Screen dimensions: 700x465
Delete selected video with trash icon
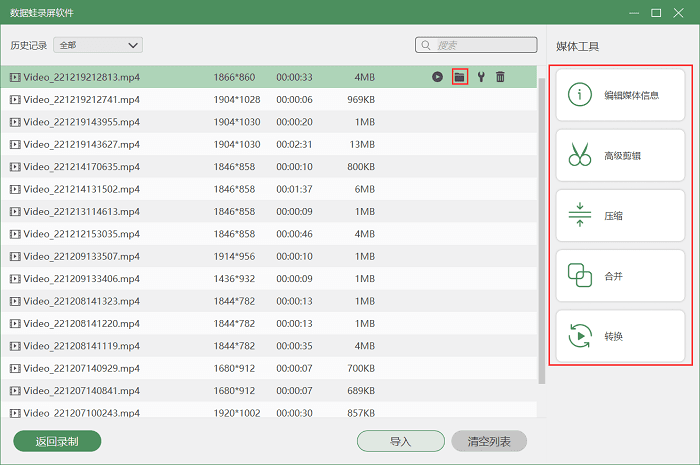pyautogui.click(x=500, y=77)
